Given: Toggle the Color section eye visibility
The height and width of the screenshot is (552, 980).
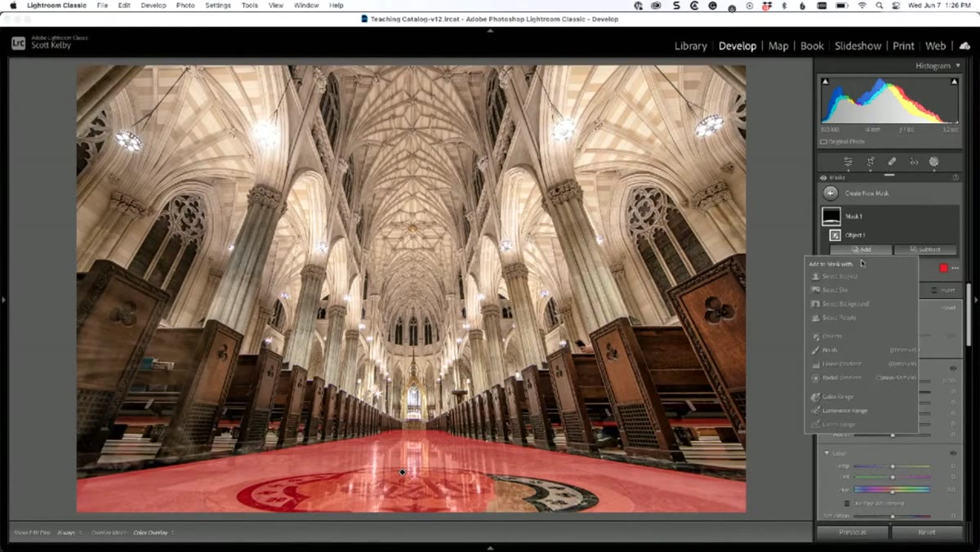Looking at the screenshot, I should 953,453.
